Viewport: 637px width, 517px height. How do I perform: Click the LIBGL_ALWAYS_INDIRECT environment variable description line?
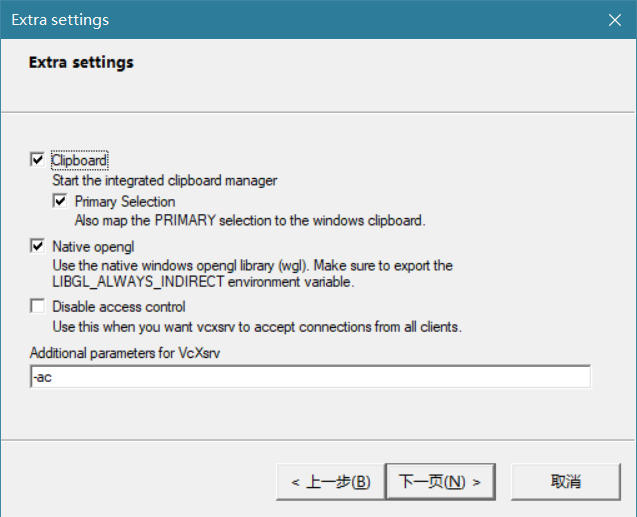pyautogui.click(x=203, y=281)
